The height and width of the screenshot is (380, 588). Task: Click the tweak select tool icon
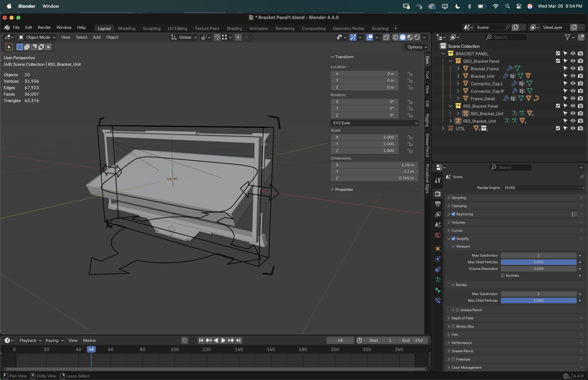9,47
